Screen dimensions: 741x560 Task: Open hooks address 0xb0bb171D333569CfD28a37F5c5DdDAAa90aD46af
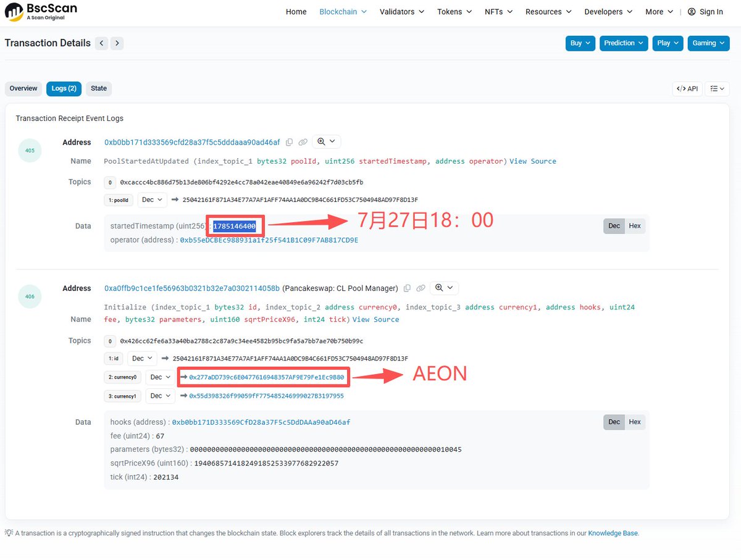(261, 422)
